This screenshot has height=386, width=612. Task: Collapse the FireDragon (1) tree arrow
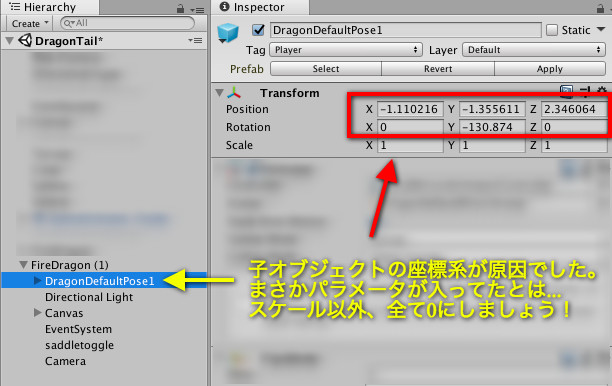point(23,265)
